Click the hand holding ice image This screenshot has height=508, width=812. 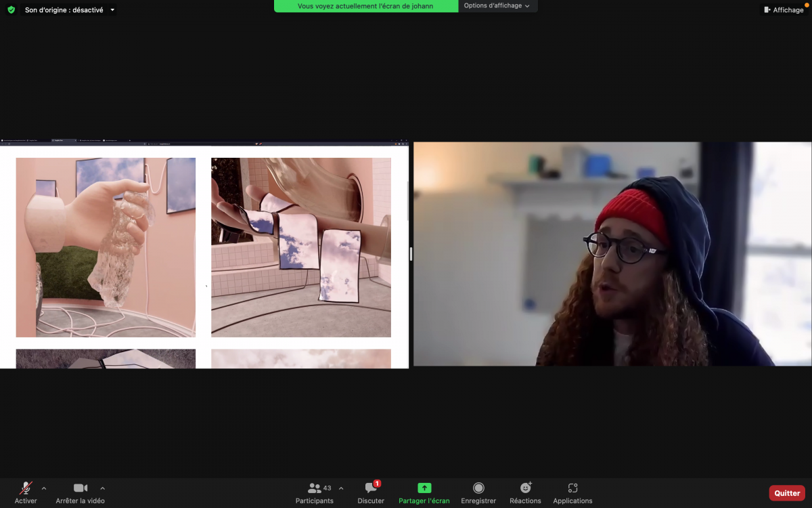[x=106, y=247]
